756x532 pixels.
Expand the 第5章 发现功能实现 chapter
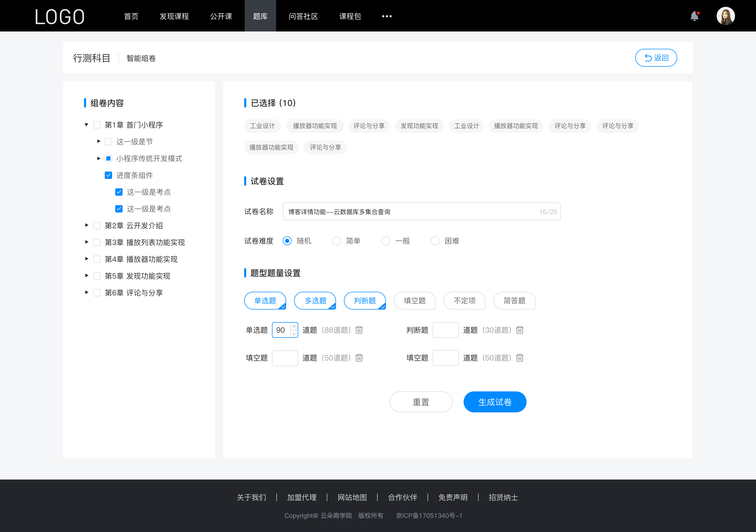click(x=86, y=276)
